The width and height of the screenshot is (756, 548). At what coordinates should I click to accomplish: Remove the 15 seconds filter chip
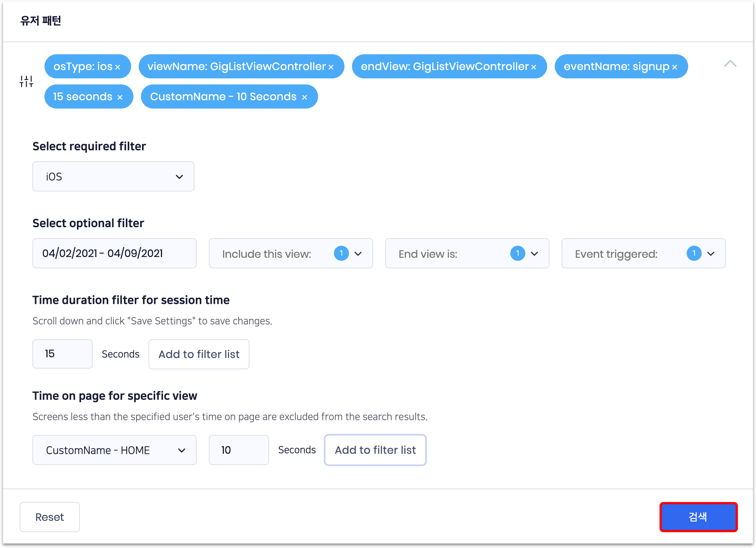coord(120,96)
